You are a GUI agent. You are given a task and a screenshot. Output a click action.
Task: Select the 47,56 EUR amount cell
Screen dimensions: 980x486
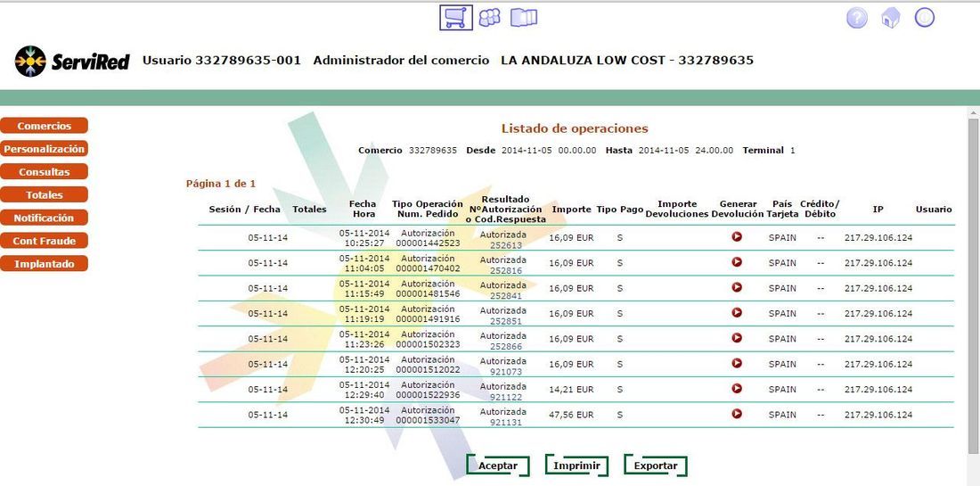click(571, 414)
